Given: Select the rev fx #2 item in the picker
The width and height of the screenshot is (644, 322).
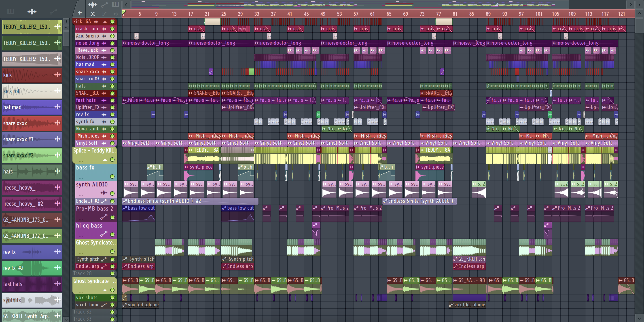Looking at the screenshot, I should (32, 268).
